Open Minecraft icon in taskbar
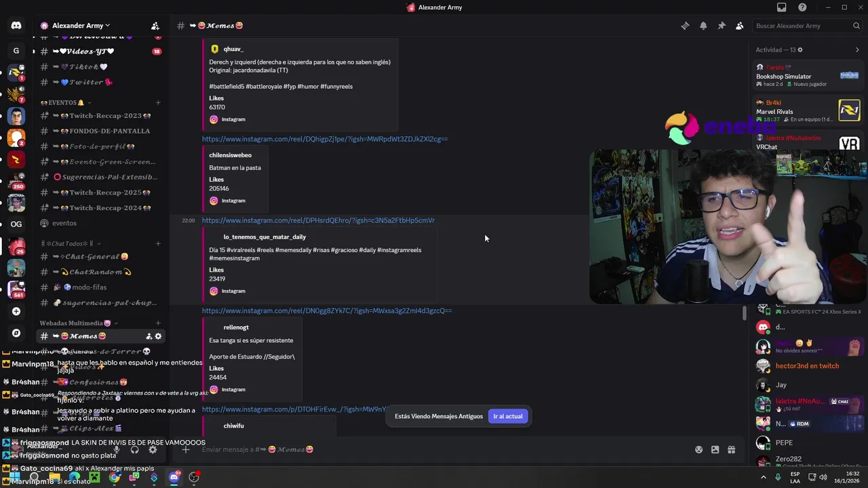Screen dimensions: 868x488 click(x=94, y=477)
